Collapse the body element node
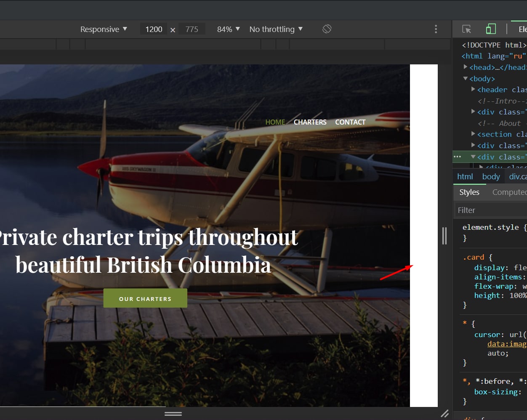This screenshot has height=420, width=527. [x=466, y=78]
